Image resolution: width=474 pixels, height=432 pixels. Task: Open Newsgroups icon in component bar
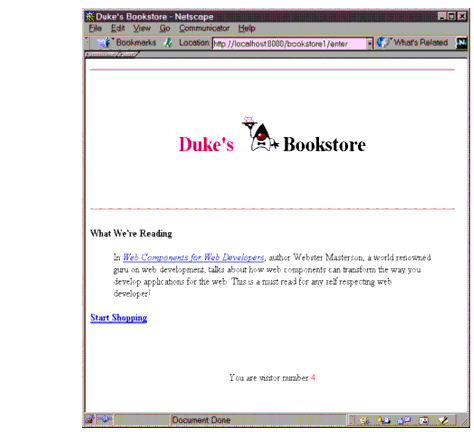click(404, 420)
